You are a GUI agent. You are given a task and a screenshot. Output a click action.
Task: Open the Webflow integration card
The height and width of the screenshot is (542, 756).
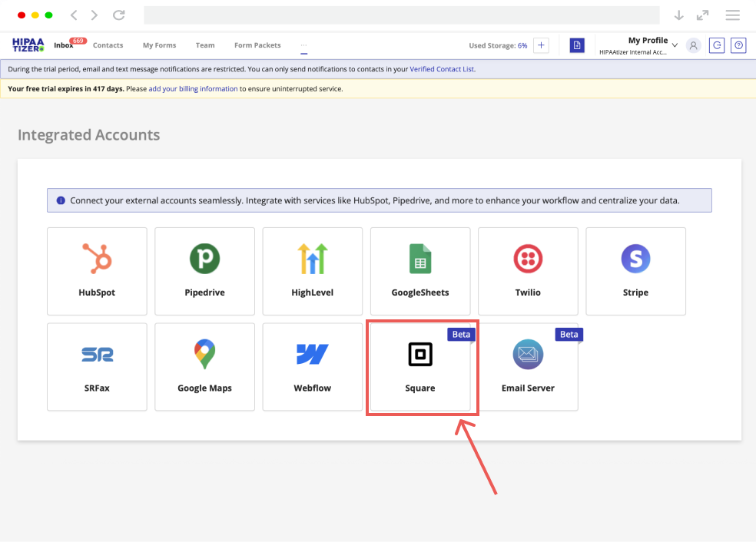pyautogui.click(x=313, y=367)
